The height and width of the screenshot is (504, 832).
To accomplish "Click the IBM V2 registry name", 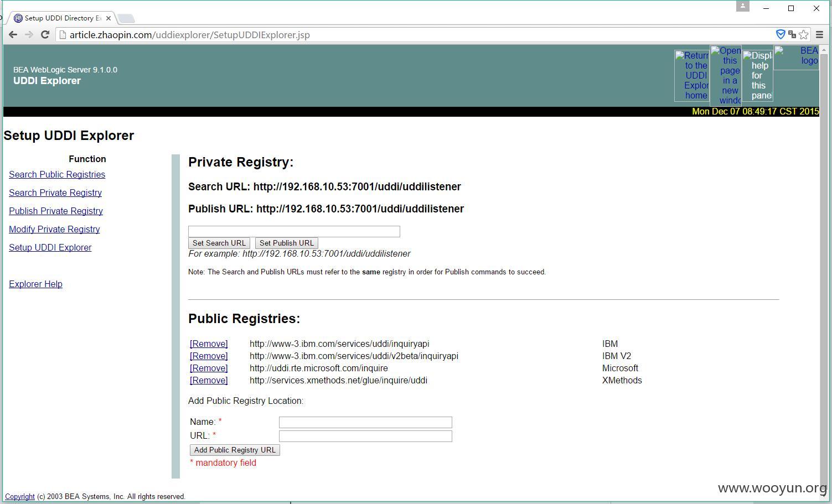I will [617, 356].
